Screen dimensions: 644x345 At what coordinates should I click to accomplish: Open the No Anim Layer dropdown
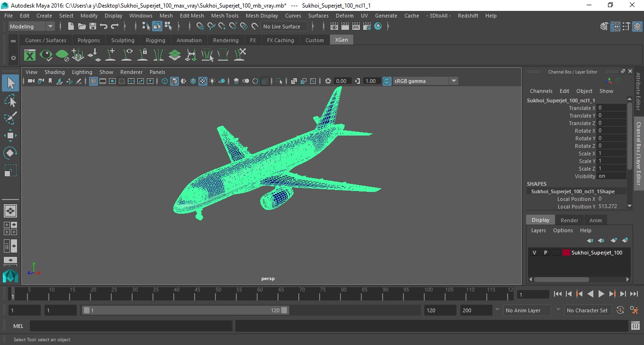pos(527,310)
